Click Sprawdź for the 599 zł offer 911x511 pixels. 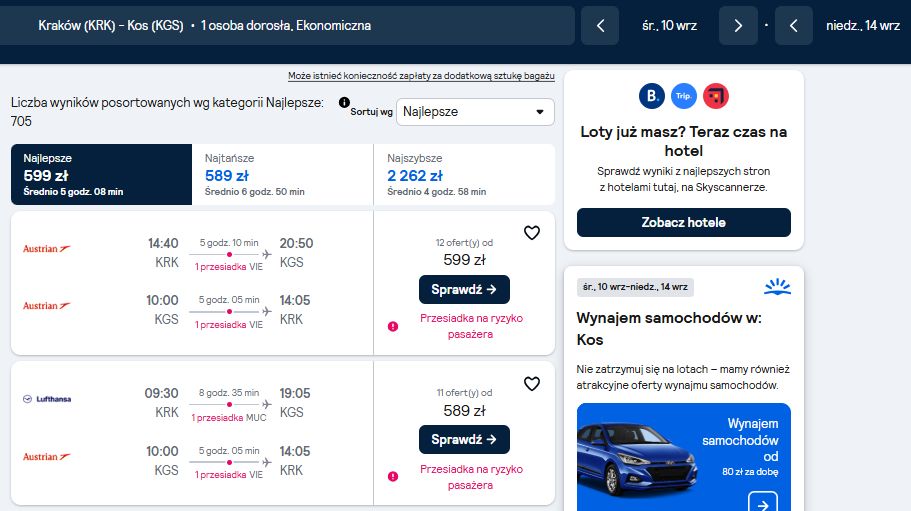pos(464,289)
